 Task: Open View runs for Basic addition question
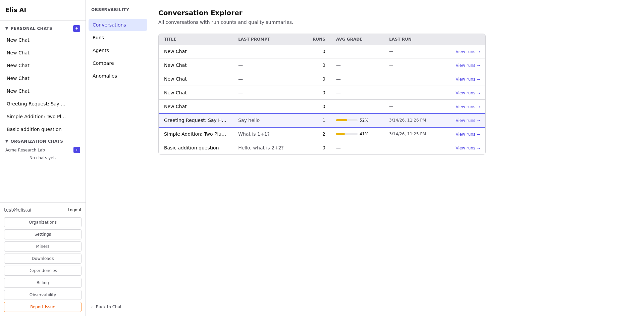tap(468, 148)
